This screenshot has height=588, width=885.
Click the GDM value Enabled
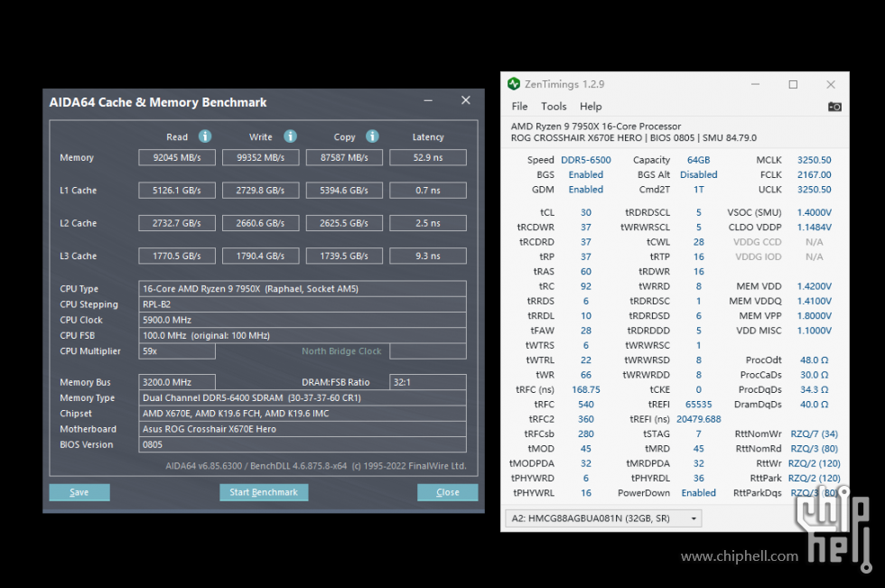(x=586, y=189)
